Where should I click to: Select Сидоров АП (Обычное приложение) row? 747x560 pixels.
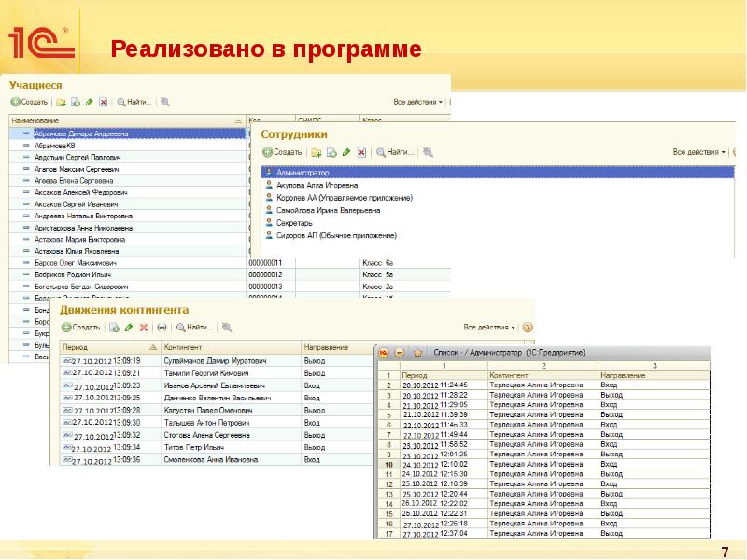pyautogui.click(x=498, y=235)
